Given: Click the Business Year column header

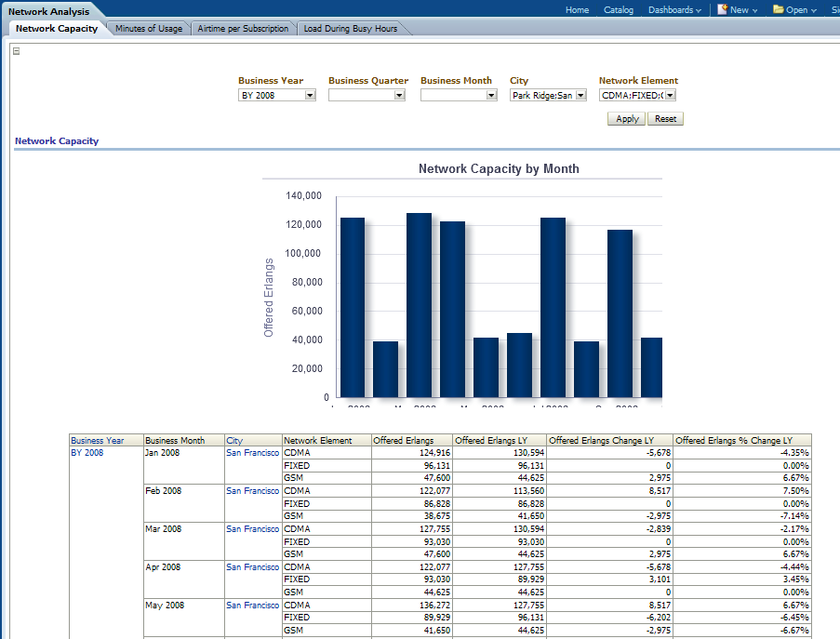Looking at the screenshot, I should (98, 441).
